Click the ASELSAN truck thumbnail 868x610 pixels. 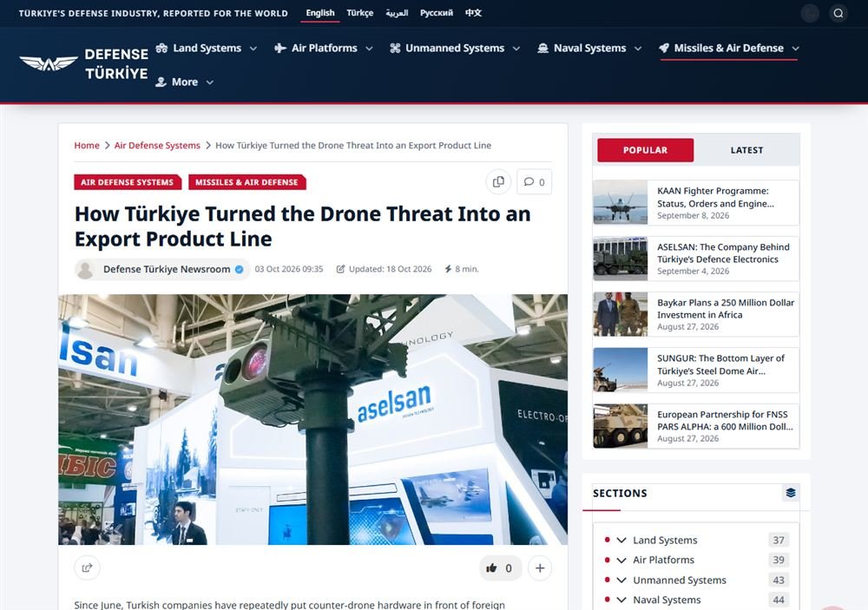click(620, 259)
